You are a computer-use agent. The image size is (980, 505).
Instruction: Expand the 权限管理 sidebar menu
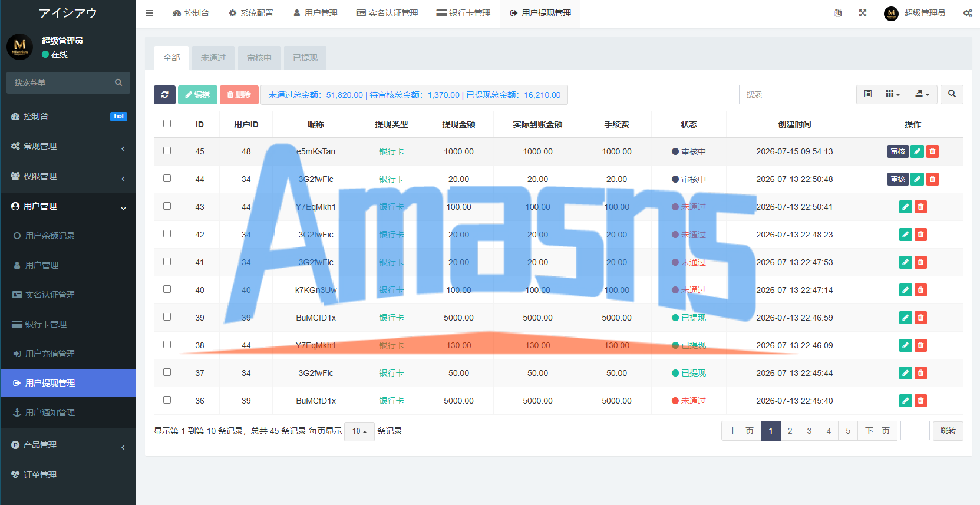pos(68,177)
